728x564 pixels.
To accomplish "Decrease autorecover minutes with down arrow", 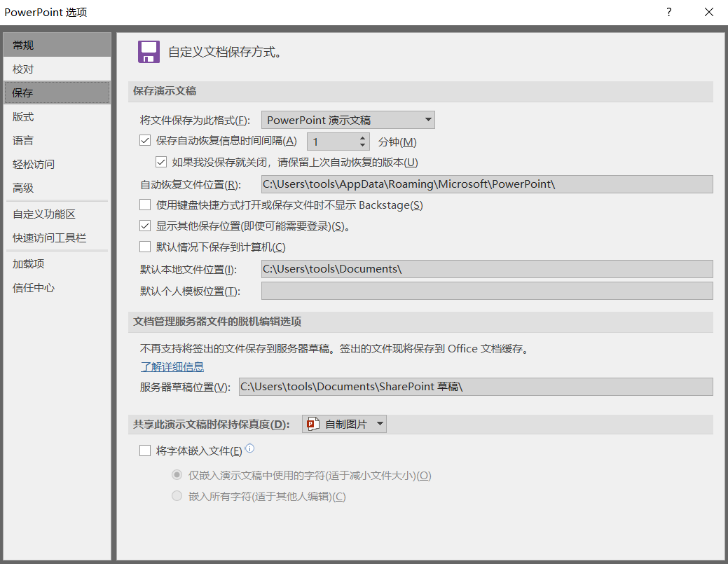I will coord(363,145).
